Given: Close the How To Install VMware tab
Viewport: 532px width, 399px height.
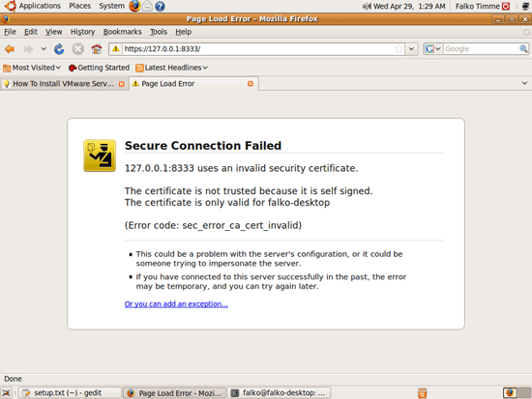Looking at the screenshot, I should [122, 84].
